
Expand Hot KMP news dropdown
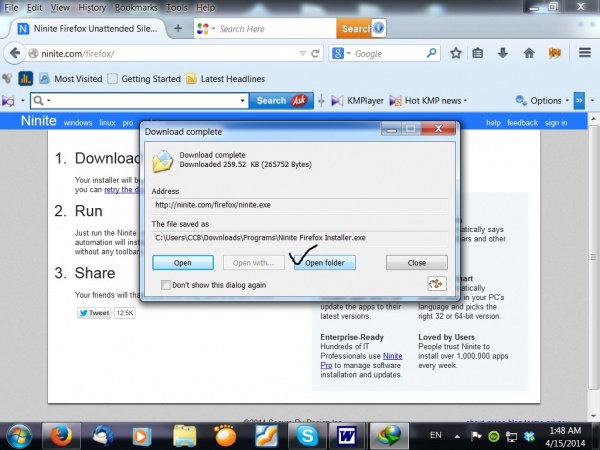pos(465,101)
